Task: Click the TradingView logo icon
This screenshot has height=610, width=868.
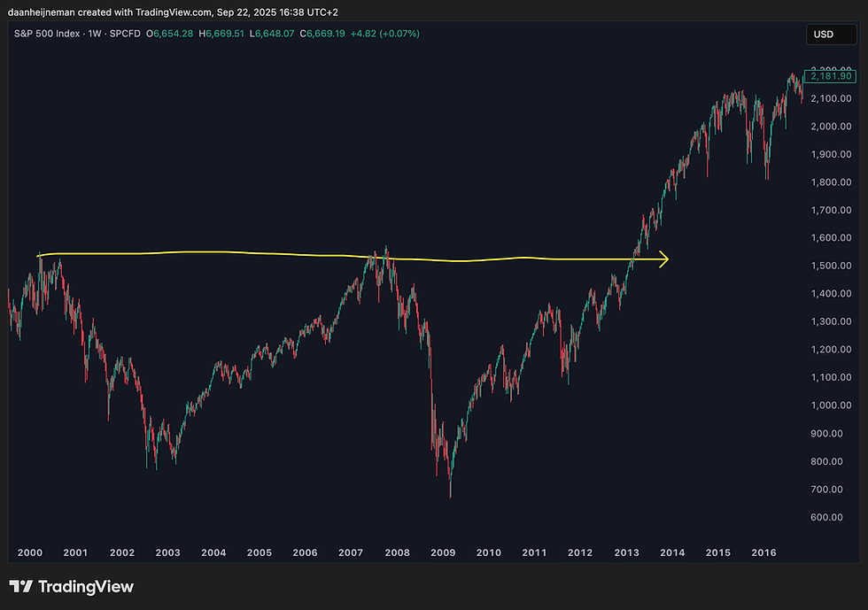Action: coord(21,586)
